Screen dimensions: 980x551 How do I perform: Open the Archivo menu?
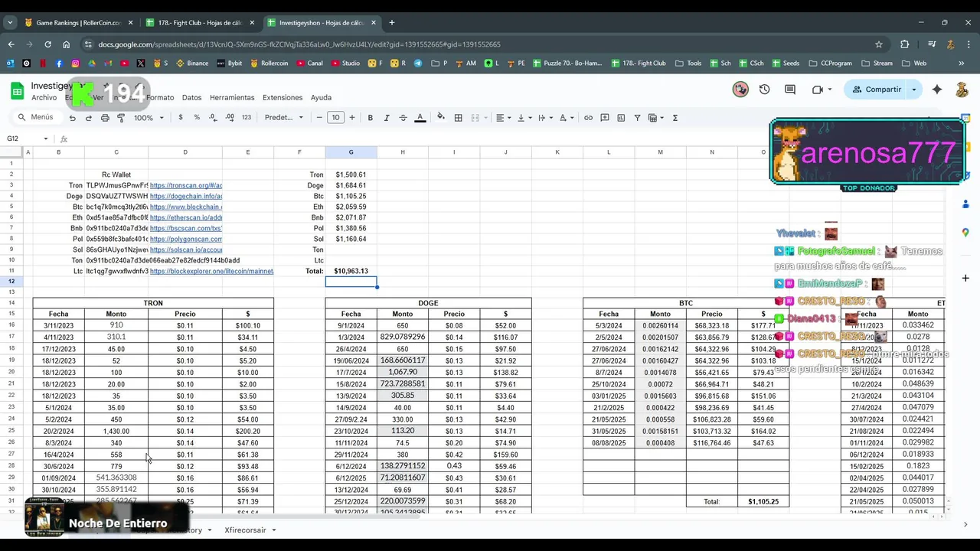click(44, 98)
